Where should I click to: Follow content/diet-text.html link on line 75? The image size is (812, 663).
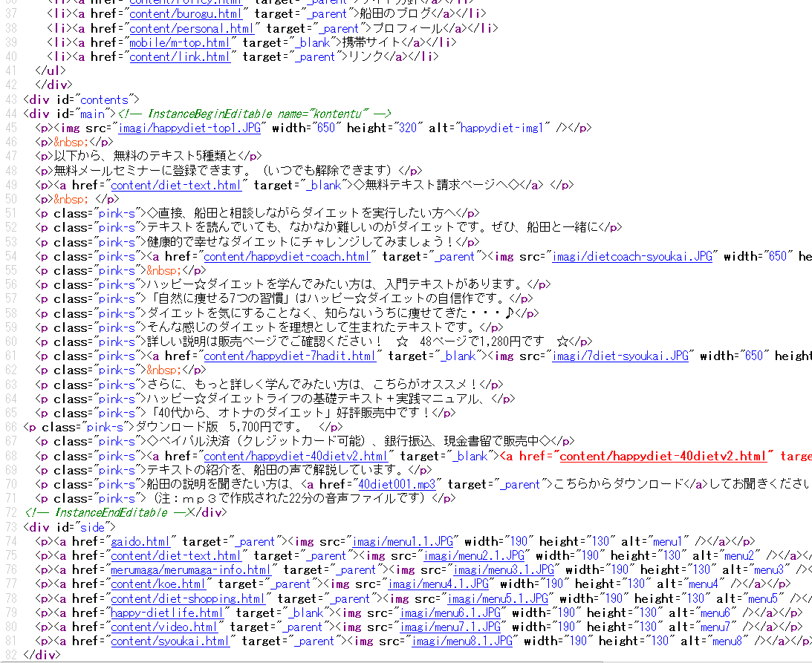point(176,555)
